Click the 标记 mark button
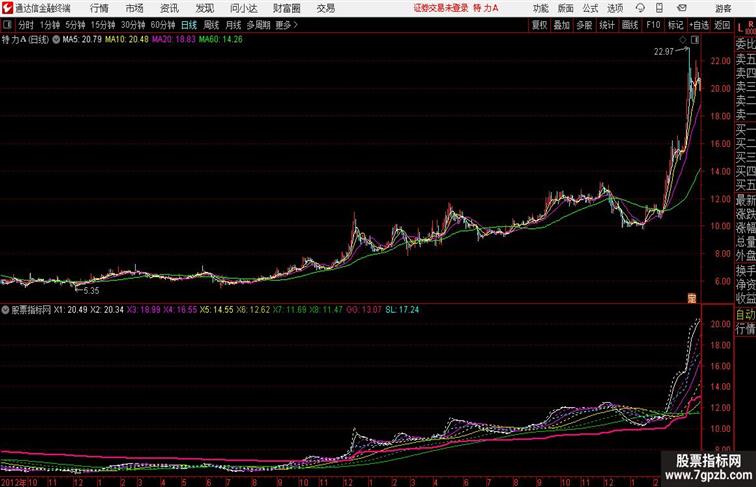This screenshot has height=487, width=756. [x=675, y=25]
